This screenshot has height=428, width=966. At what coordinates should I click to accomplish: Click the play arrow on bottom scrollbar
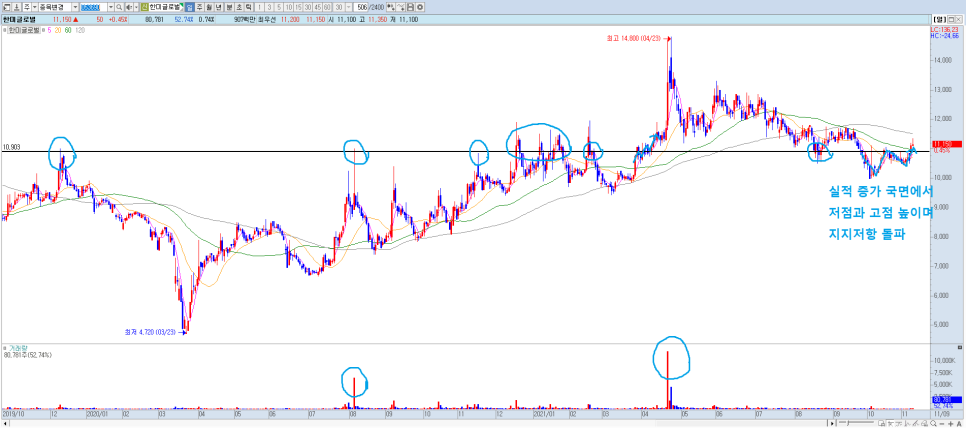pyautogui.click(x=832, y=424)
